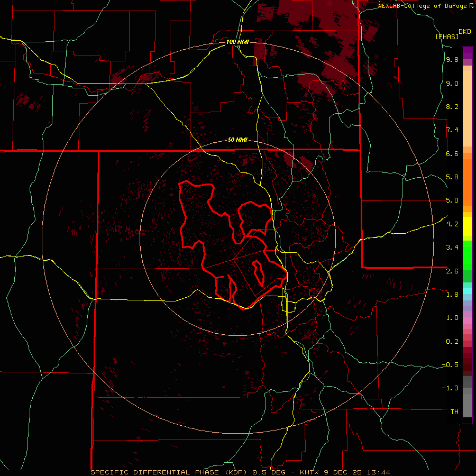Pick the orange color bar segment
The height and width of the screenshot is (476, 476).
pos(467,183)
